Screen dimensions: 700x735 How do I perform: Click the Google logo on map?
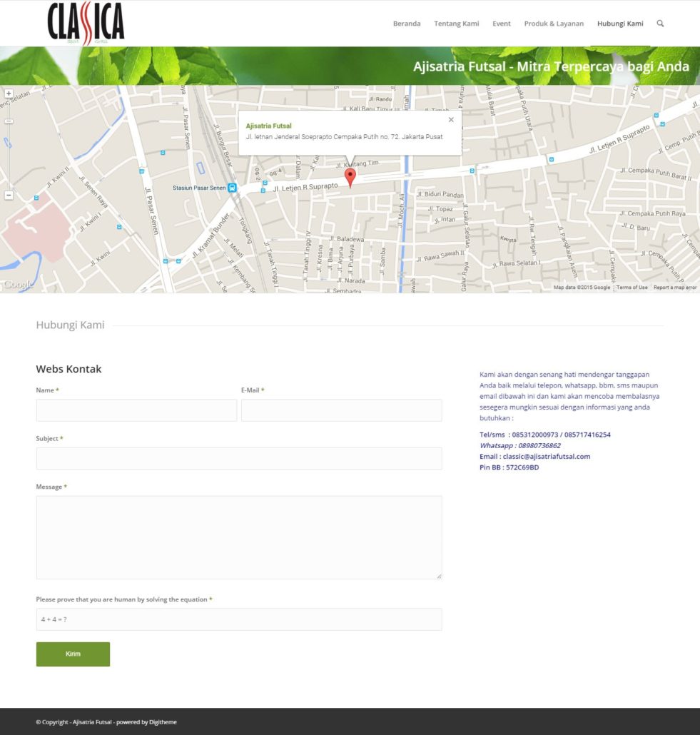17,285
